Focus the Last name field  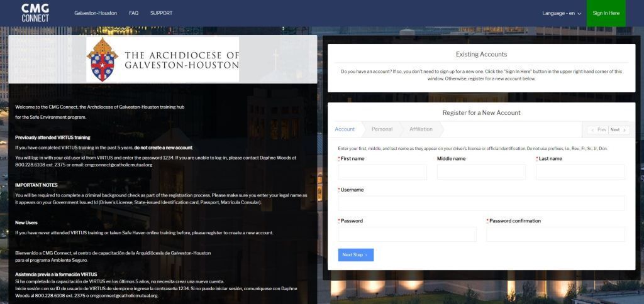click(580, 172)
